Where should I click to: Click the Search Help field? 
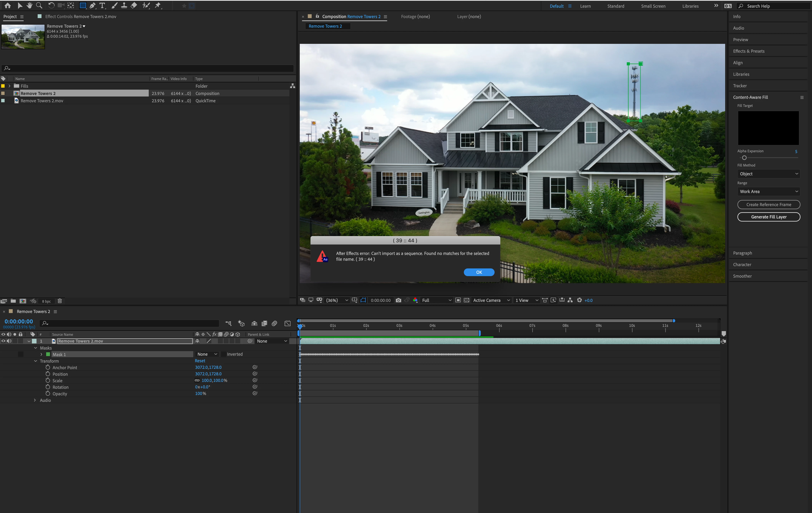772,6
